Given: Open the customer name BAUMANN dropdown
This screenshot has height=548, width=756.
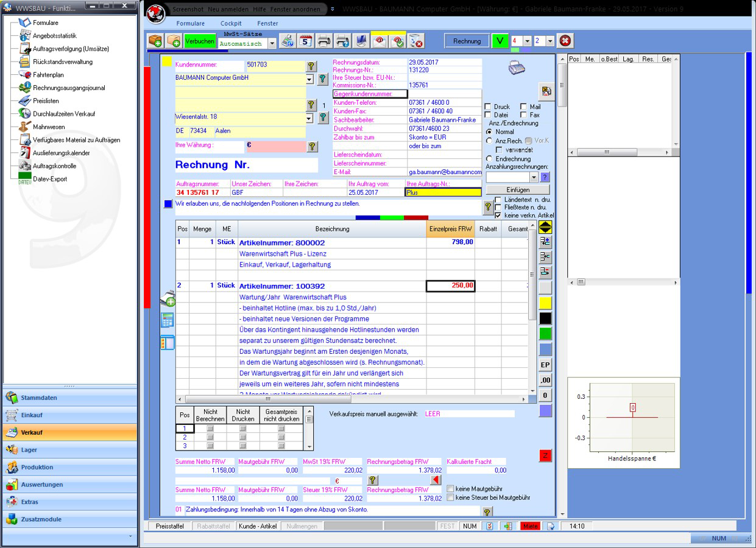Looking at the screenshot, I should pos(309,79).
